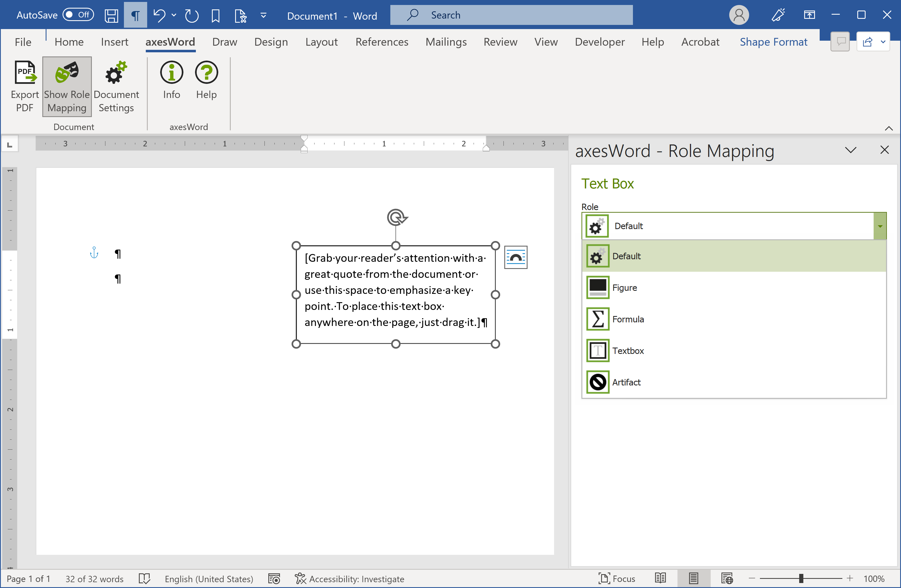Viewport: 901px width, 588px height.
Task: Toggle paragraph marks display button
Action: point(135,15)
